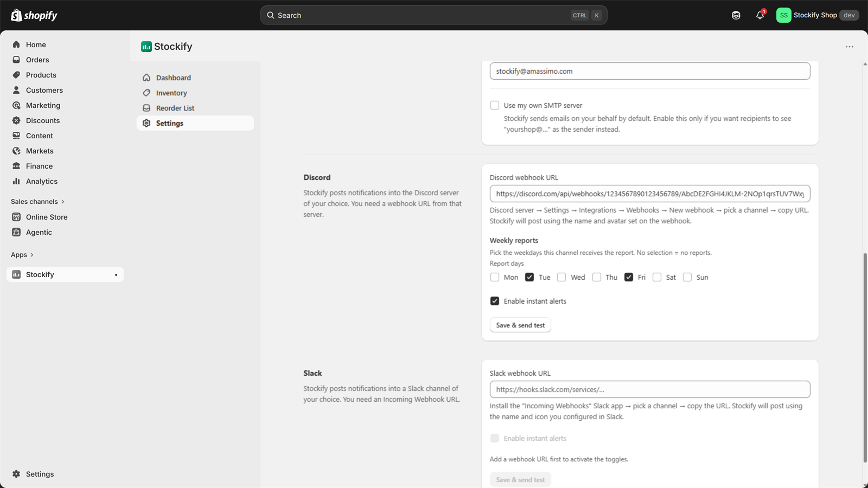Screen dimensions: 868x488
Task: Expand the Apps section
Action: click(x=22, y=255)
